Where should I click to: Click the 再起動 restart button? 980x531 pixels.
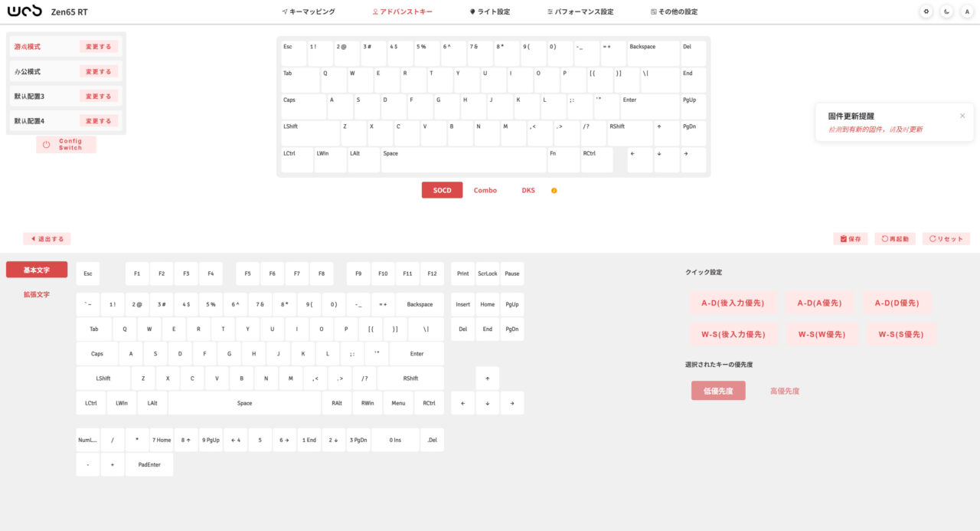(x=895, y=239)
